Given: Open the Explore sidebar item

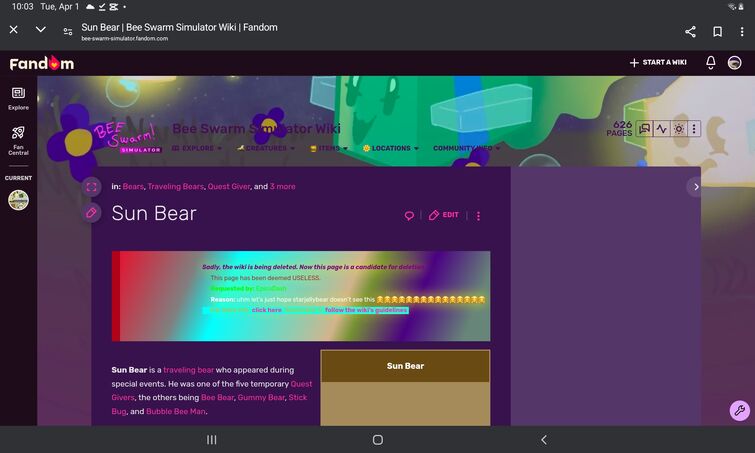Looking at the screenshot, I should click(18, 99).
